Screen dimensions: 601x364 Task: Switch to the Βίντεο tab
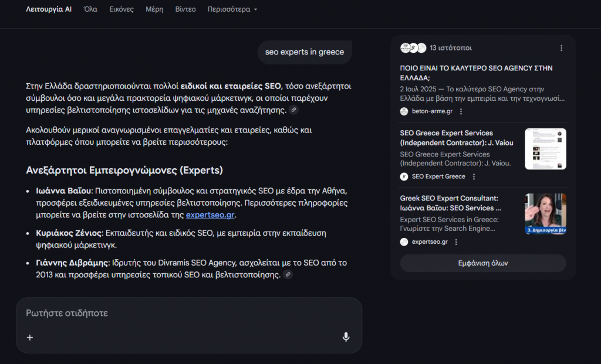185,9
